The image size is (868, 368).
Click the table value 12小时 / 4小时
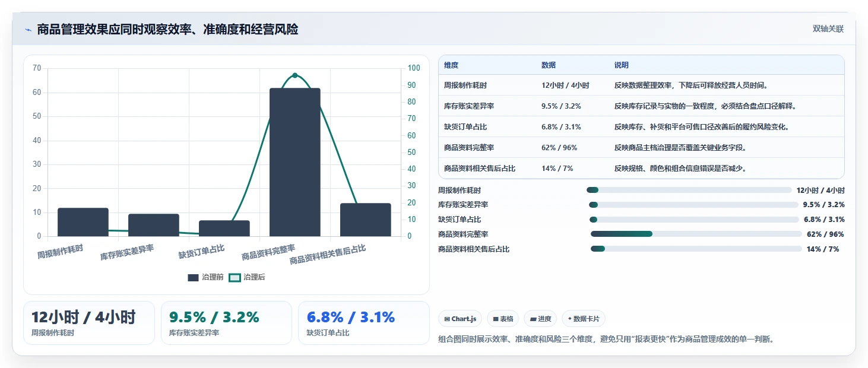pos(565,85)
